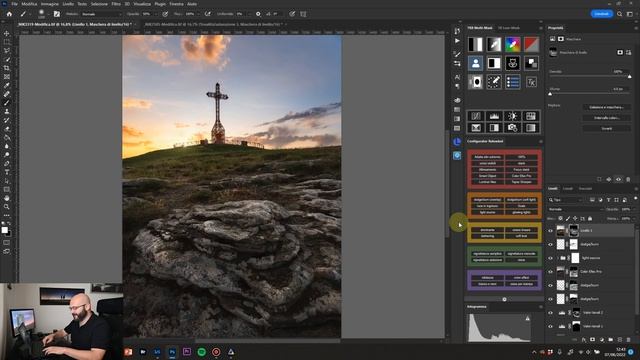Open the layer blend mode dropdown

point(576,209)
